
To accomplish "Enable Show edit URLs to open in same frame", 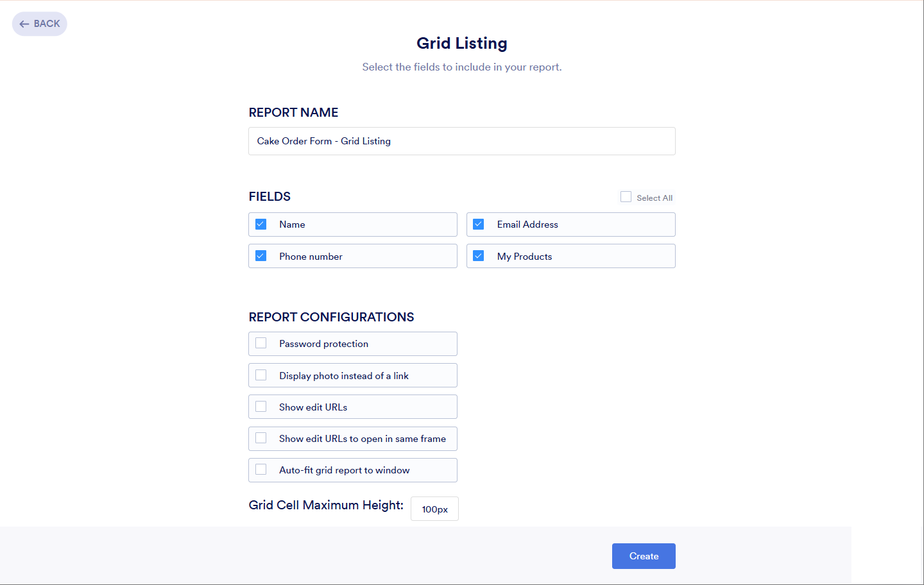I will point(261,438).
